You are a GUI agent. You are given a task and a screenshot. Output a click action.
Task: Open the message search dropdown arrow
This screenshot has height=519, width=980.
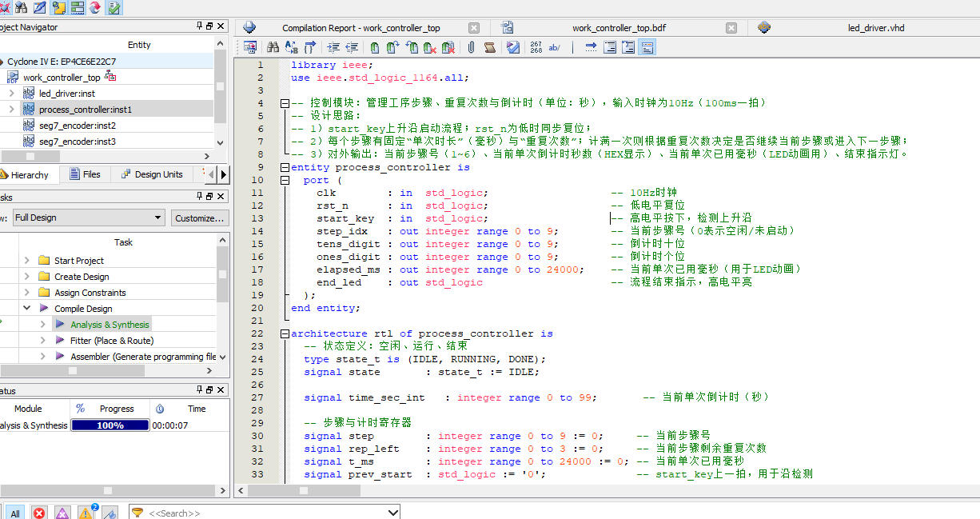coord(392,513)
